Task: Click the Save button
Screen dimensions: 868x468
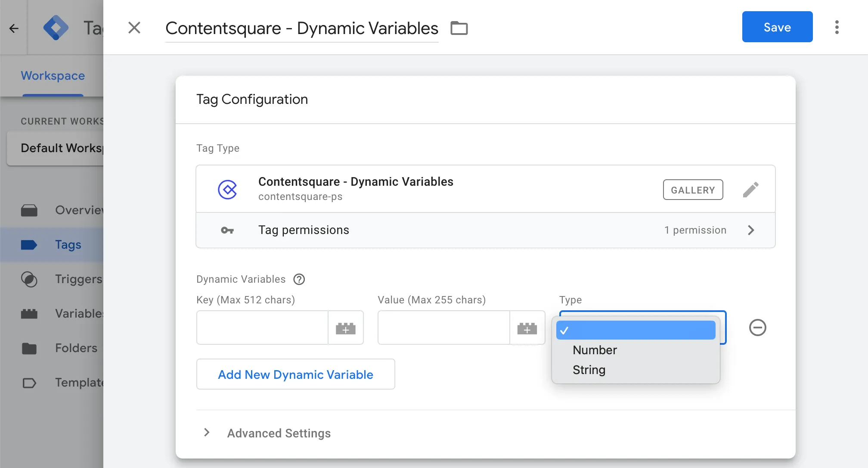Action: coord(777,27)
